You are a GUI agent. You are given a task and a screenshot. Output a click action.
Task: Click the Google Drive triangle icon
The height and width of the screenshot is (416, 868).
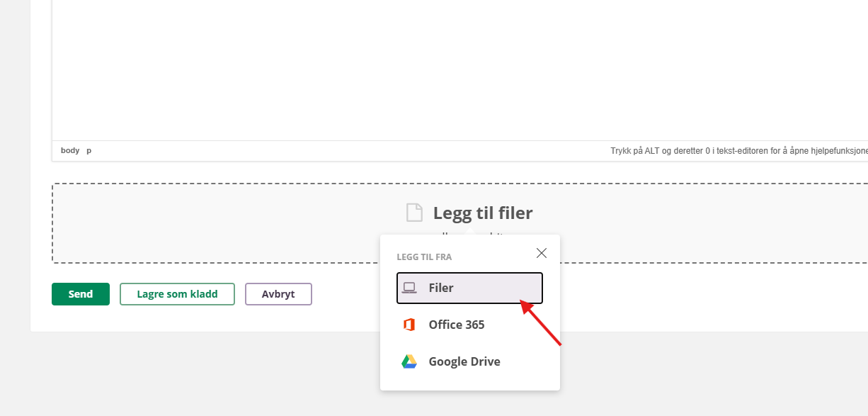tap(409, 361)
